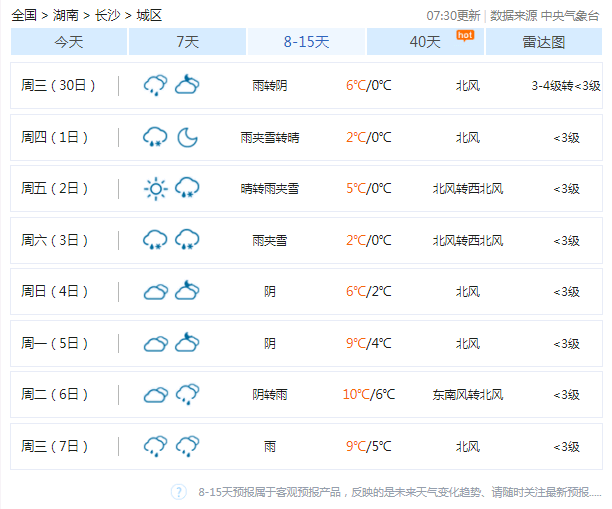Click night cloudy icon for 周三 30日
612x509 pixels.
(187, 84)
